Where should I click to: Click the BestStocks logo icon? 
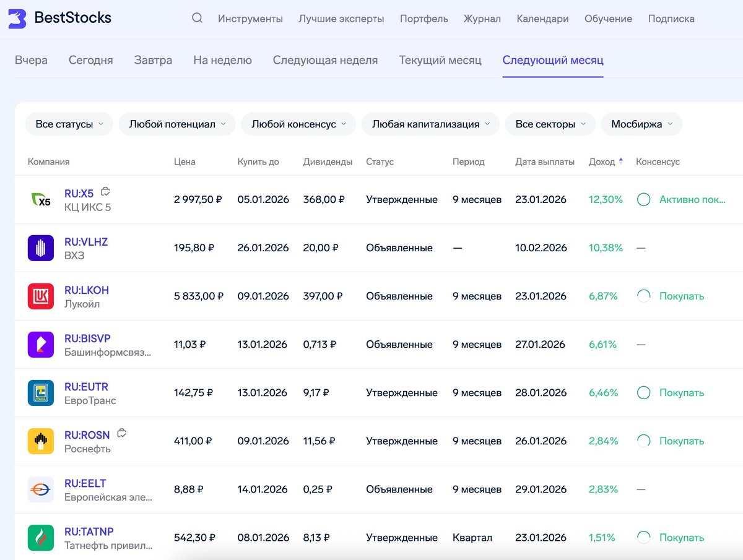point(17,19)
